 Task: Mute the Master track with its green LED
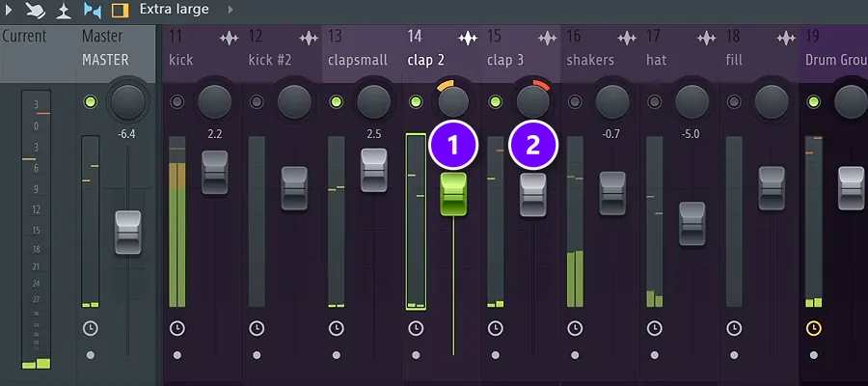tap(91, 102)
